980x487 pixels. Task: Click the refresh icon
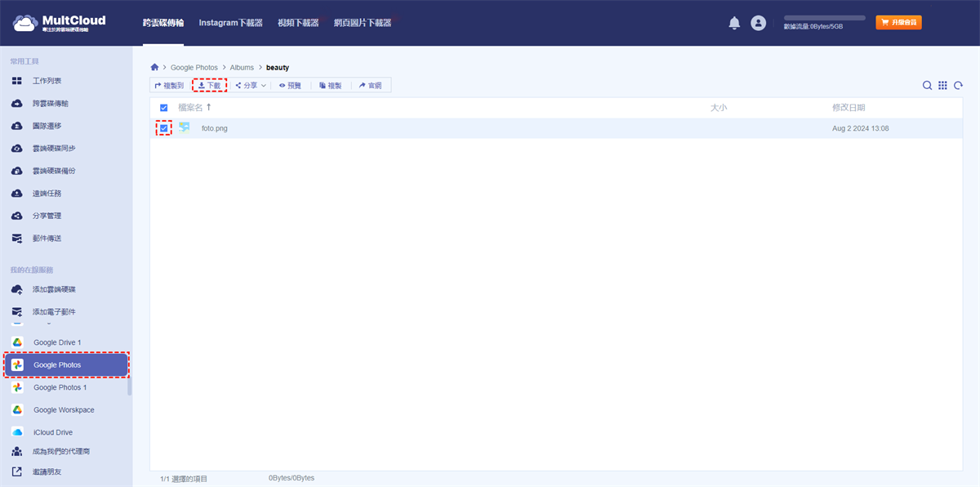959,85
